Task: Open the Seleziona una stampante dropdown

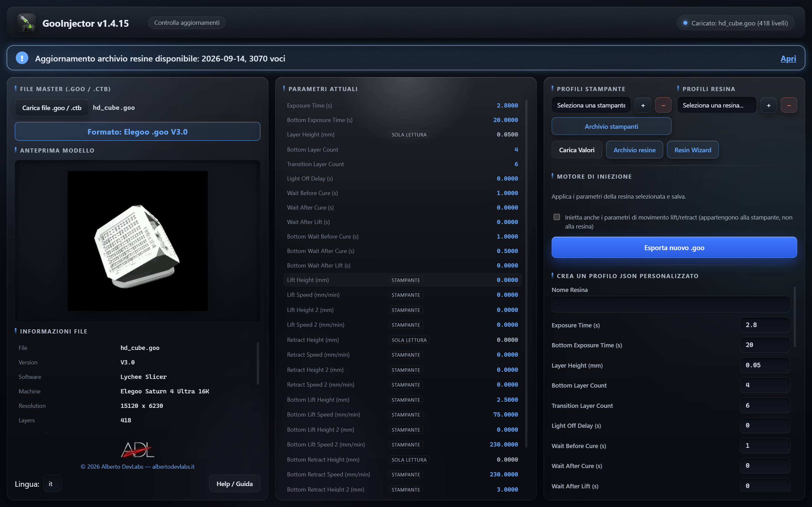Action: 591,105
